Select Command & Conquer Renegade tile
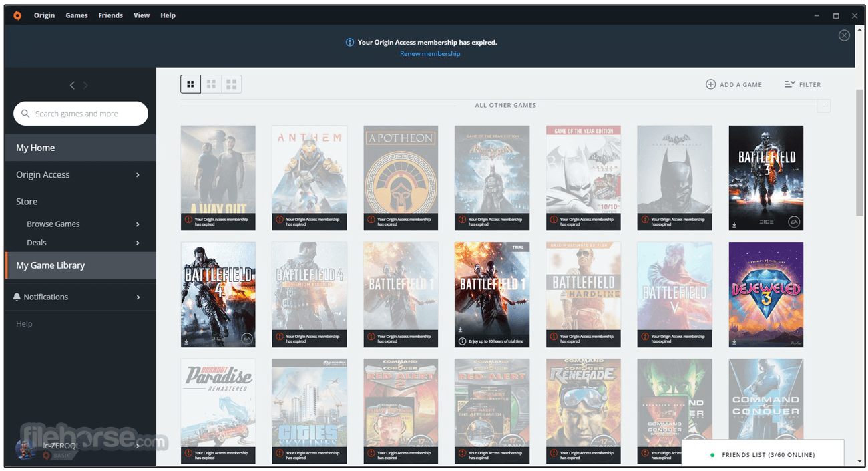The image size is (868, 471). point(584,412)
